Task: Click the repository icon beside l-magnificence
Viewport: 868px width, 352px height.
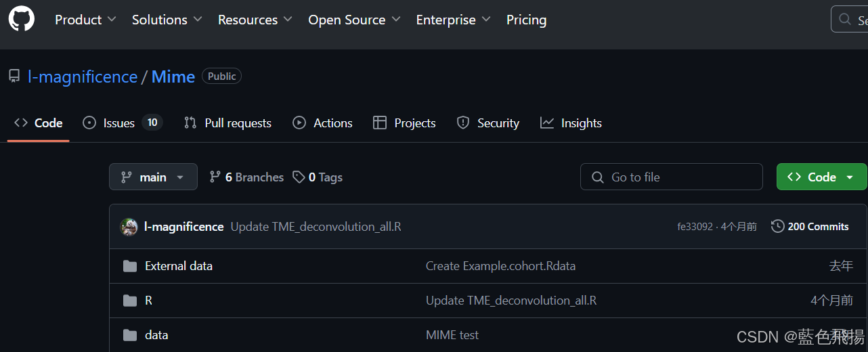Action: [x=14, y=76]
